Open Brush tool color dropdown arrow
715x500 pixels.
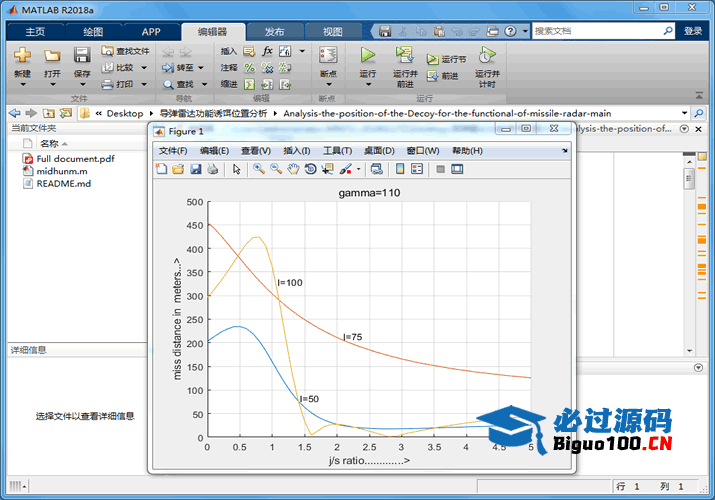coord(358,169)
